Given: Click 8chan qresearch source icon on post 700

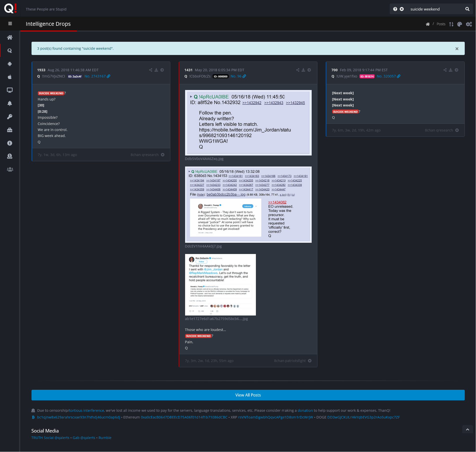Looking at the screenshot, I should tap(457, 130).
